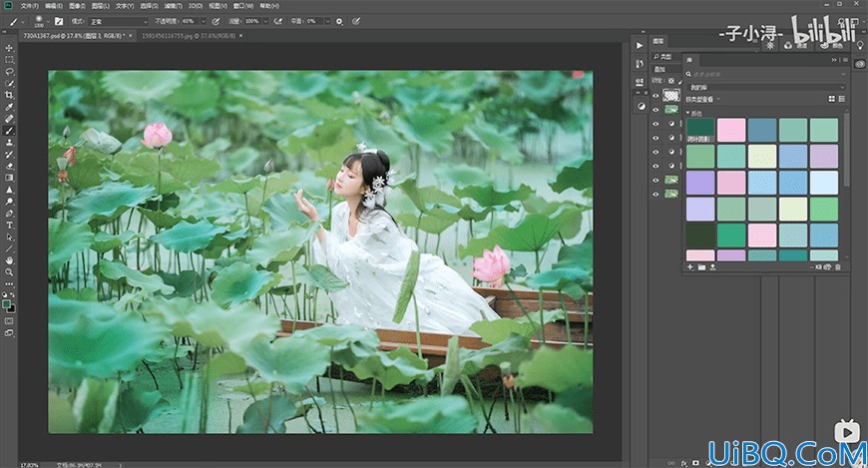Select the Zoom magnifier tool
Image resolution: width=868 pixels, height=468 pixels.
point(9,272)
